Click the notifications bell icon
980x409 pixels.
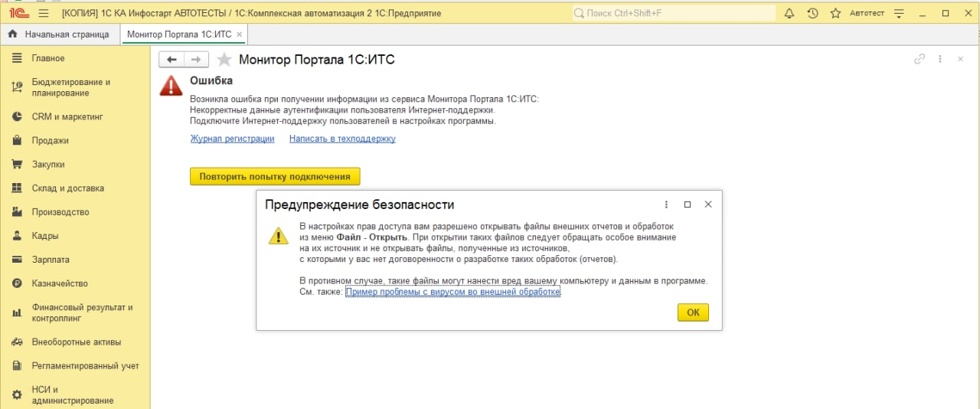789,14
